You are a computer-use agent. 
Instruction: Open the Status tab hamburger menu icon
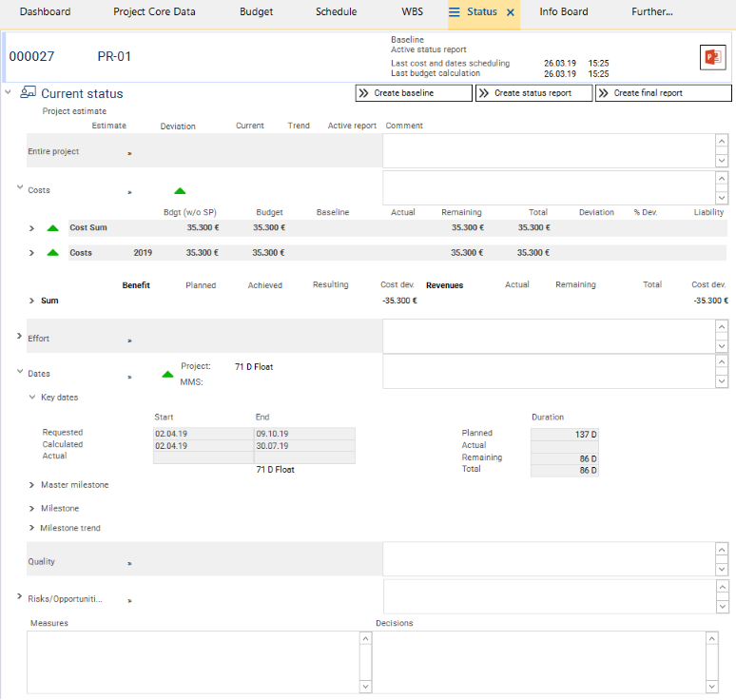454,12
